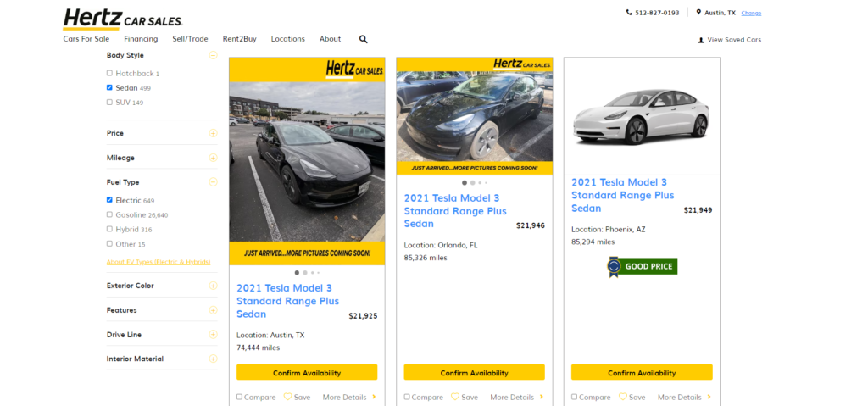
Task: Click the Good Price badge on Phoenix car
Action: [x=643, y=266]
